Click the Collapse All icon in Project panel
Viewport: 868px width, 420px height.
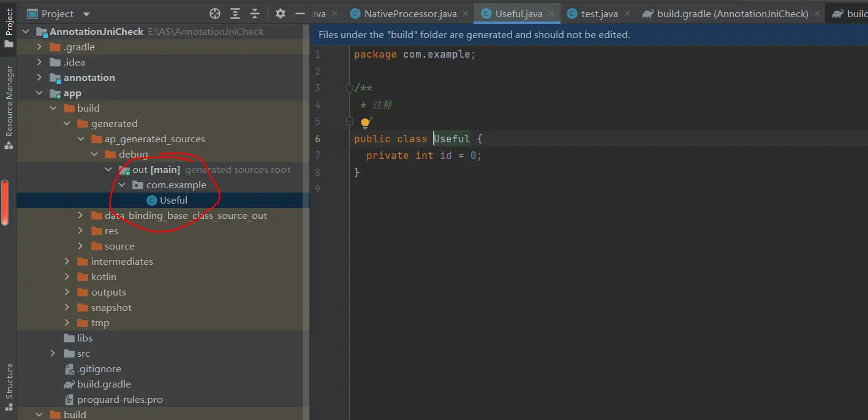[256, 13]
